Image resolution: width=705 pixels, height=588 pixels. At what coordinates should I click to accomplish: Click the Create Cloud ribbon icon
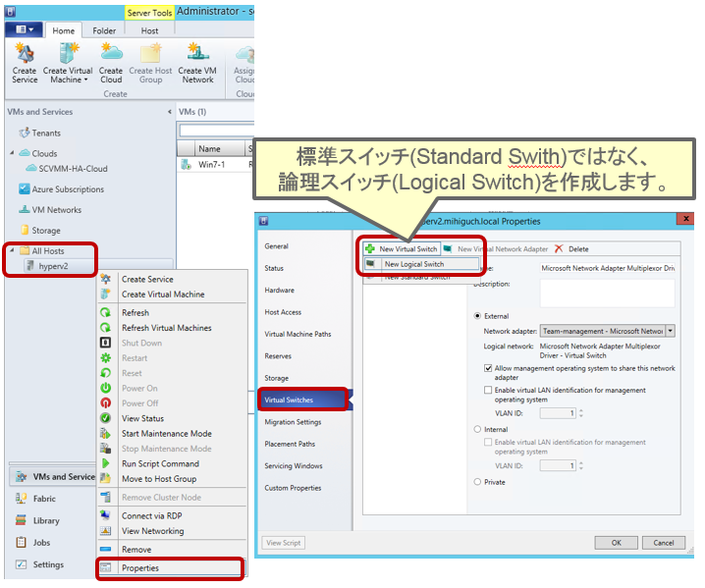(x=111, y=52)
